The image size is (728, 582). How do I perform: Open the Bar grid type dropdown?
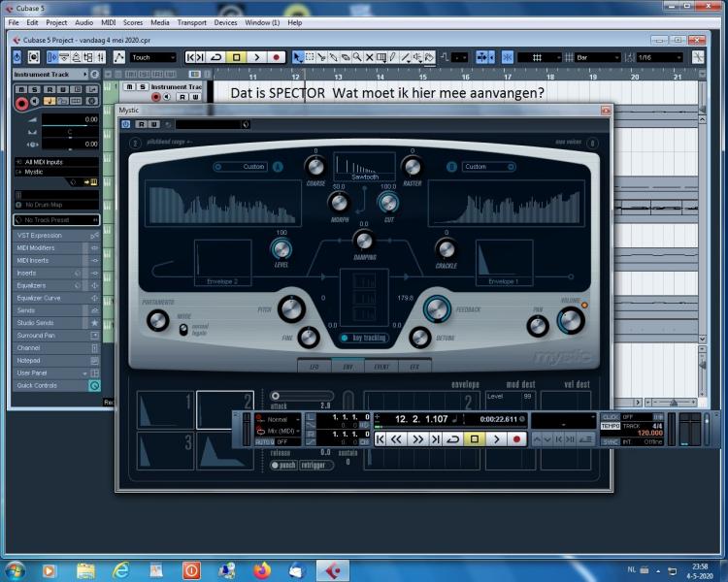pyautogui.click(x=598, y=57)
